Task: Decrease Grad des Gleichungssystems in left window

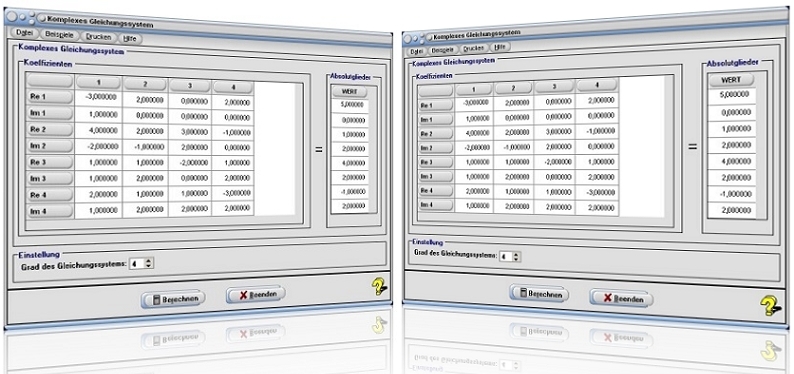Action: (x=148, y=266)
